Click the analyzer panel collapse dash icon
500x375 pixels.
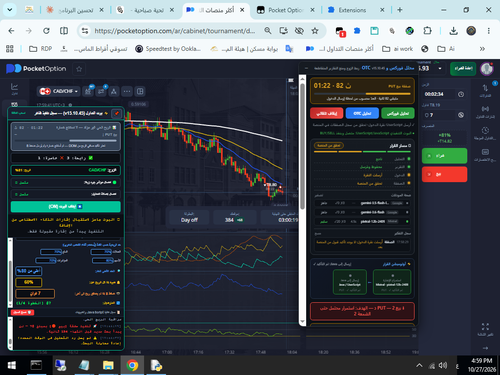click(306, 68)
